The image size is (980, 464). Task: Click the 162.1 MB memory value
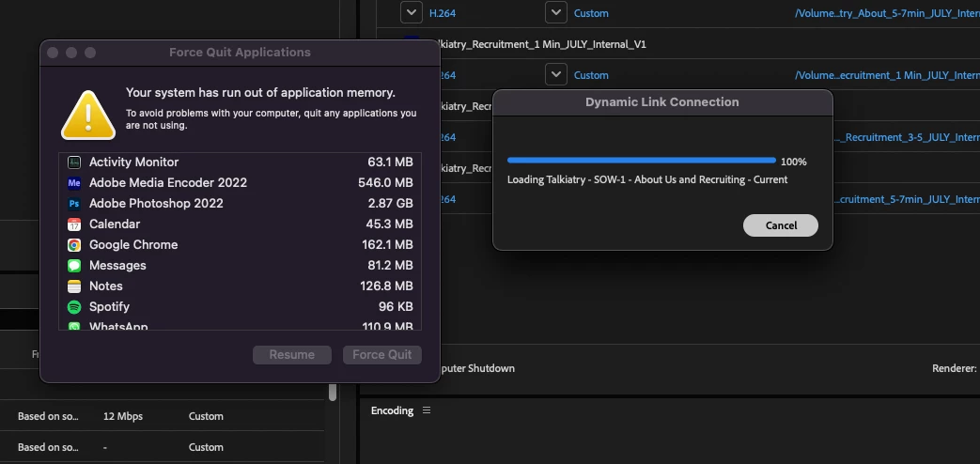[x=387, y=245]
